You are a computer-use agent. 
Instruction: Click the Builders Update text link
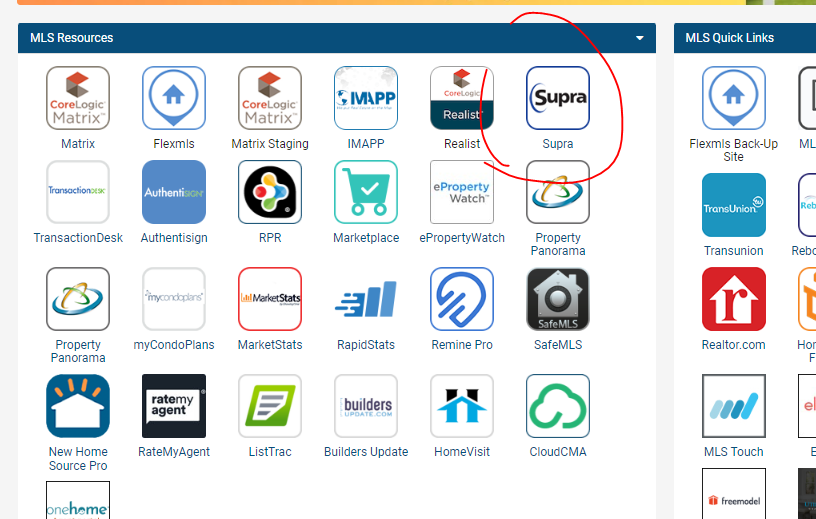(366, 452)
